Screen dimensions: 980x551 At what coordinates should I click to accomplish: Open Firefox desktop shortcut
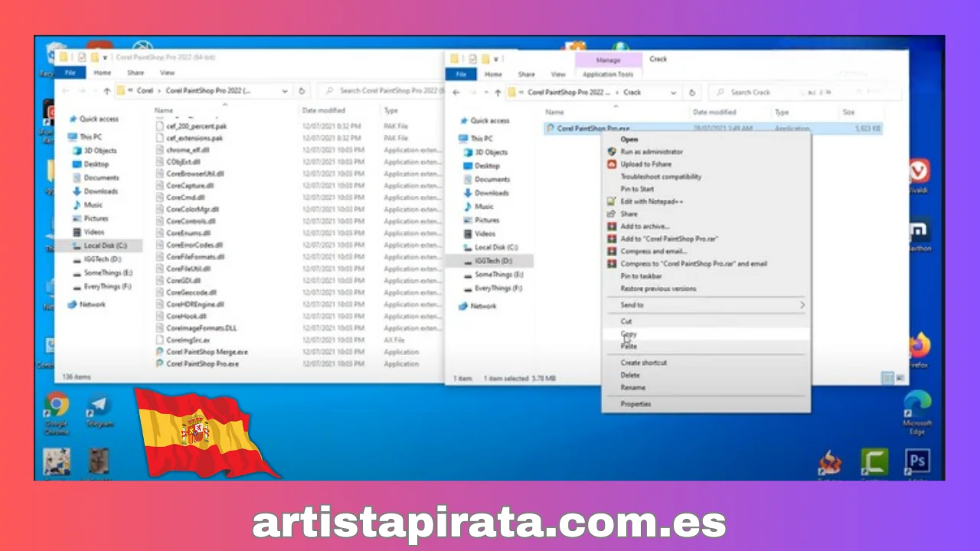(918, 350)
